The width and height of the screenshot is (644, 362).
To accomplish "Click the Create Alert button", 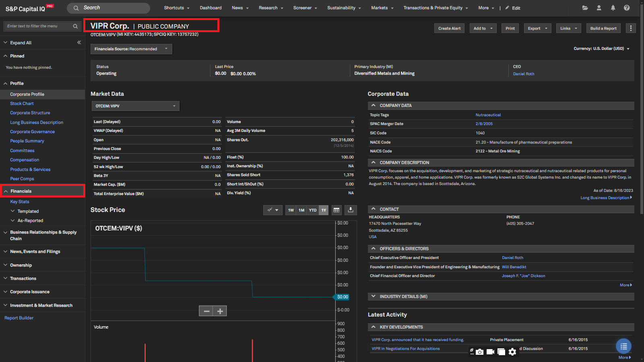I will 449,28.
